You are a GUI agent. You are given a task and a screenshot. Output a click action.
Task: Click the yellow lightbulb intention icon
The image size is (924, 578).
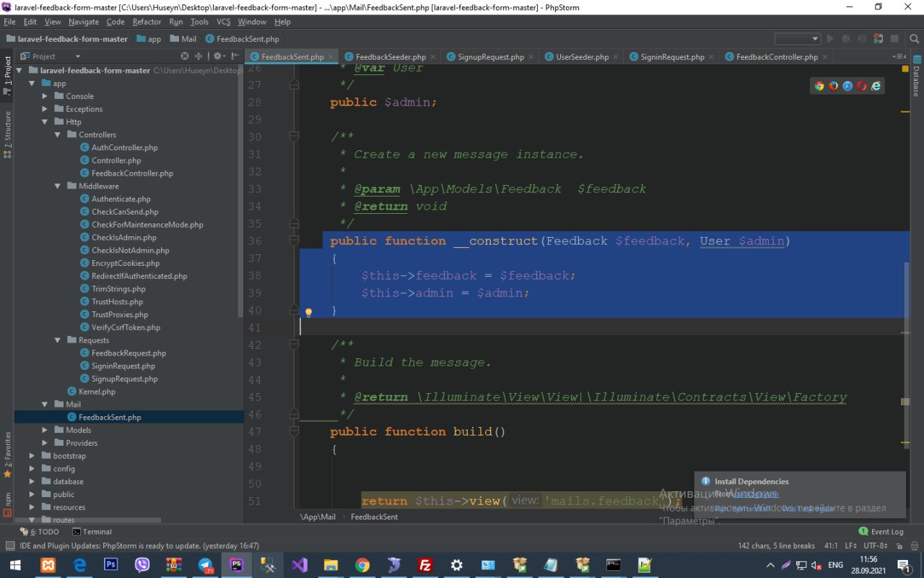coord(308,313)
